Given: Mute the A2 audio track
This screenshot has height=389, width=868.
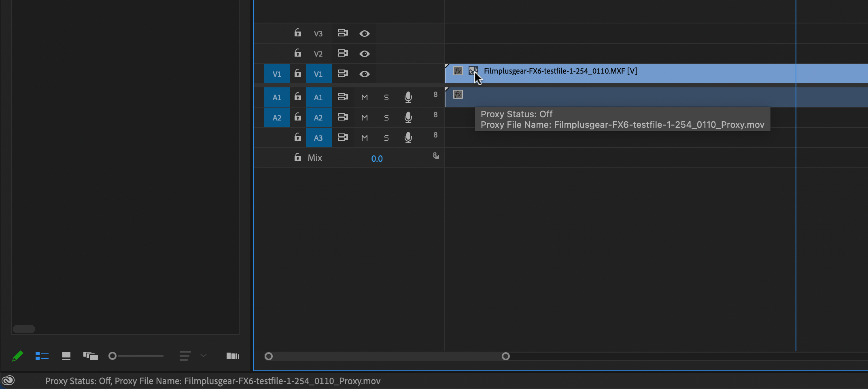Looking at the screenshot, I should (x=364, y=117).
